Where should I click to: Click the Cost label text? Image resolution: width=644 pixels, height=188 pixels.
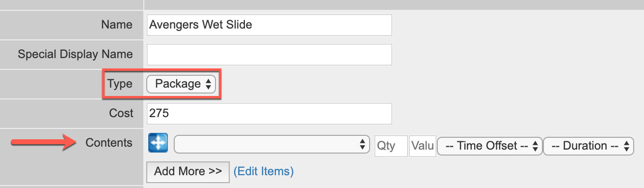tap(121, 113)
